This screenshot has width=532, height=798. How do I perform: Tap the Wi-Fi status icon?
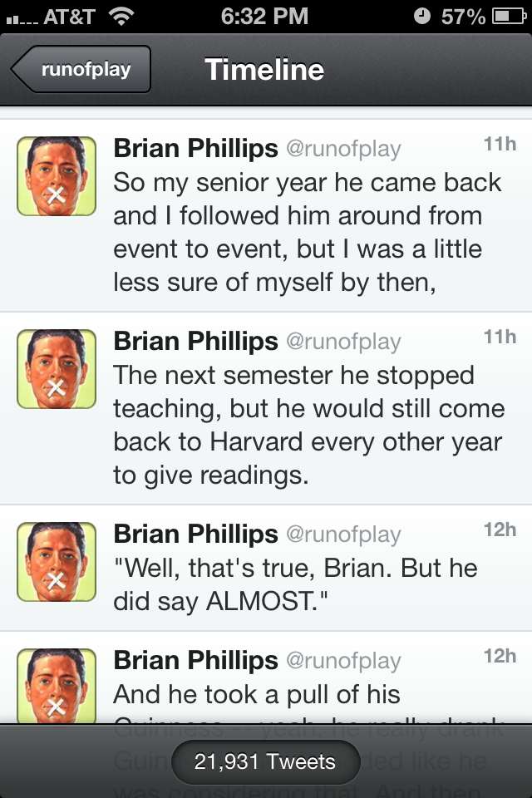[x=121, y=17]
